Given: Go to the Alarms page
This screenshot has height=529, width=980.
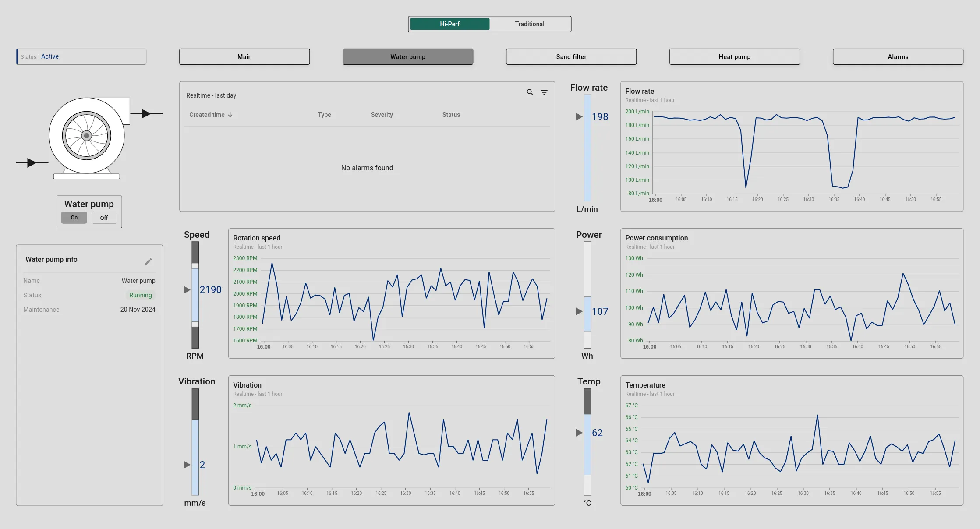Looking at the screenshot, I should pos(898,57).
